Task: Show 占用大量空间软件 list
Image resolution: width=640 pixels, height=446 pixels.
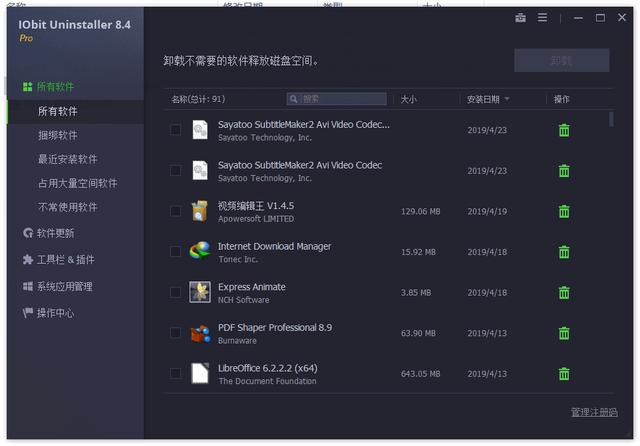Action: coord(76,183)
